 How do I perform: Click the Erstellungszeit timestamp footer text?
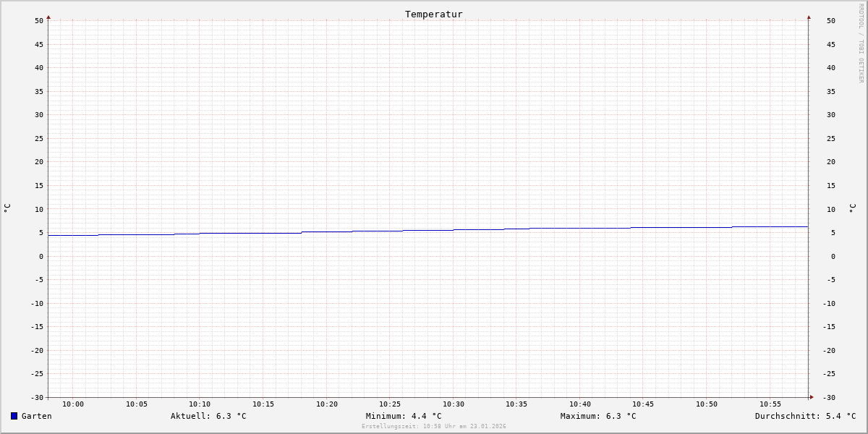tap(434, 427)
